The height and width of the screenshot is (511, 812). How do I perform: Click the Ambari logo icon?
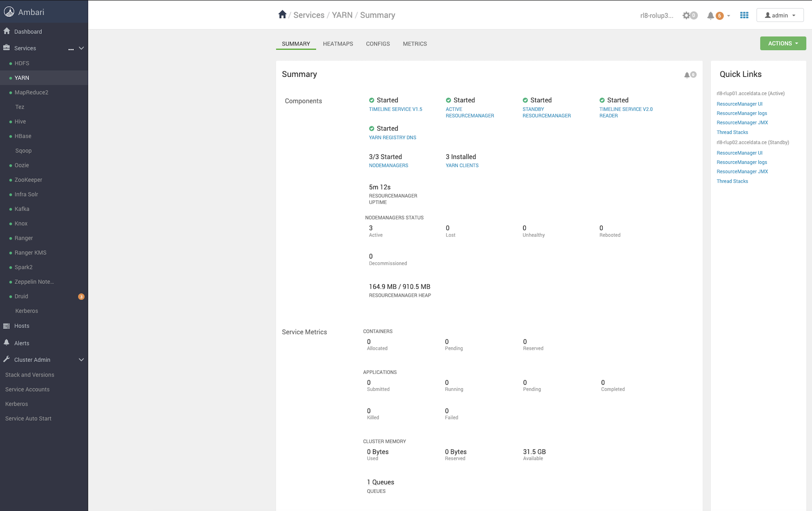9,12
